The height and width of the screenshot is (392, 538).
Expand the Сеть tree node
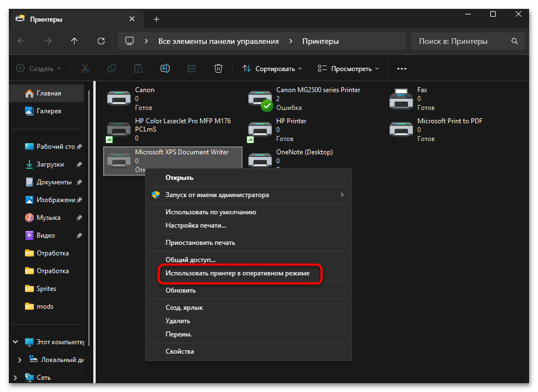coord(15,377)
